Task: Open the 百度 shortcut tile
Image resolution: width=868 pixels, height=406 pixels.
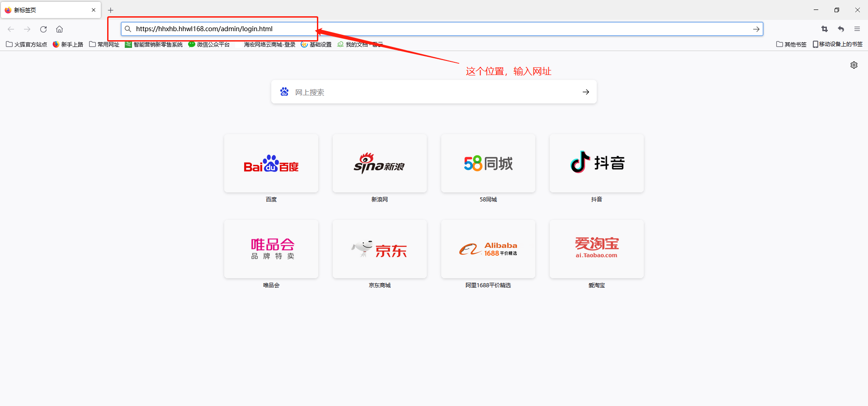Action: [x=271, y=163]
